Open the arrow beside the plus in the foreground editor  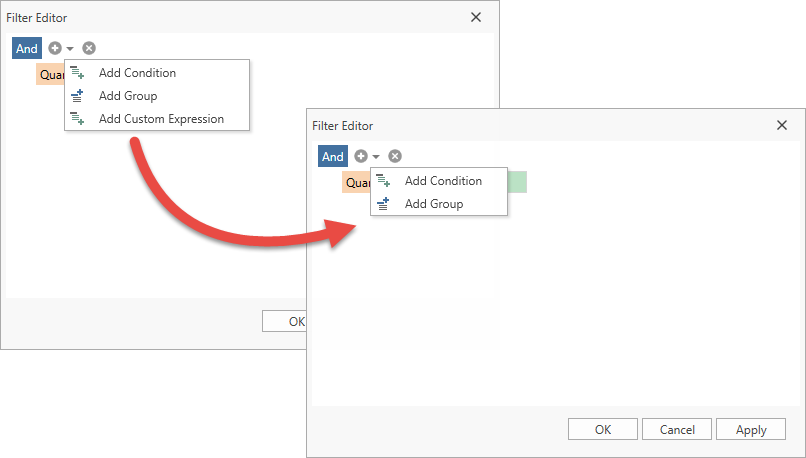pos(376,157)
